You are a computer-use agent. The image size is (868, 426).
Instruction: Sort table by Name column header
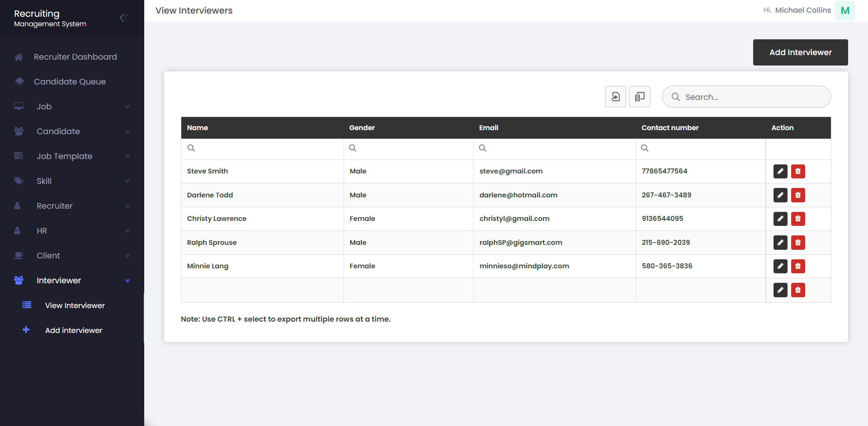pos(198,128)
